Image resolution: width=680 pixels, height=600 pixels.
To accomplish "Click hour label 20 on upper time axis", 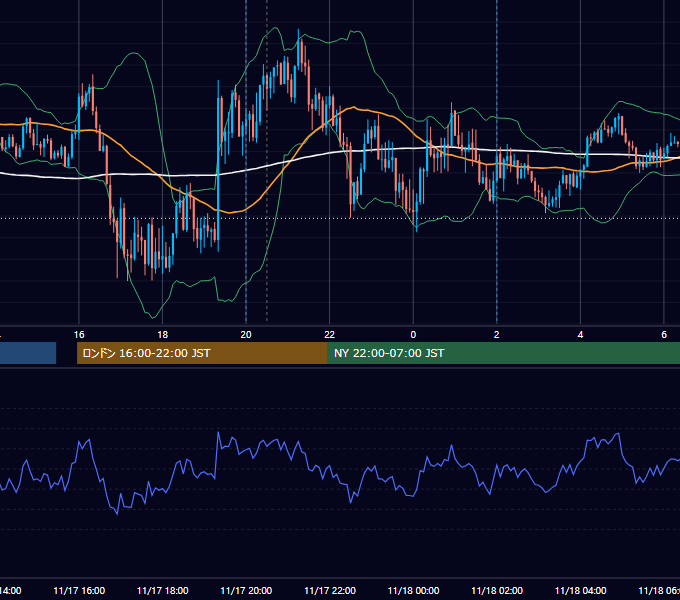I will pos(246,335).
